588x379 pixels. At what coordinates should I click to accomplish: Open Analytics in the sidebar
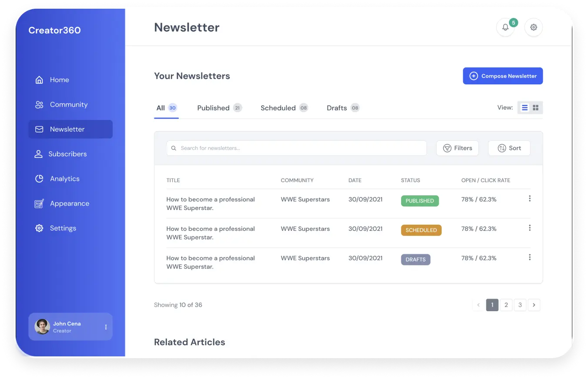point(64,179)
